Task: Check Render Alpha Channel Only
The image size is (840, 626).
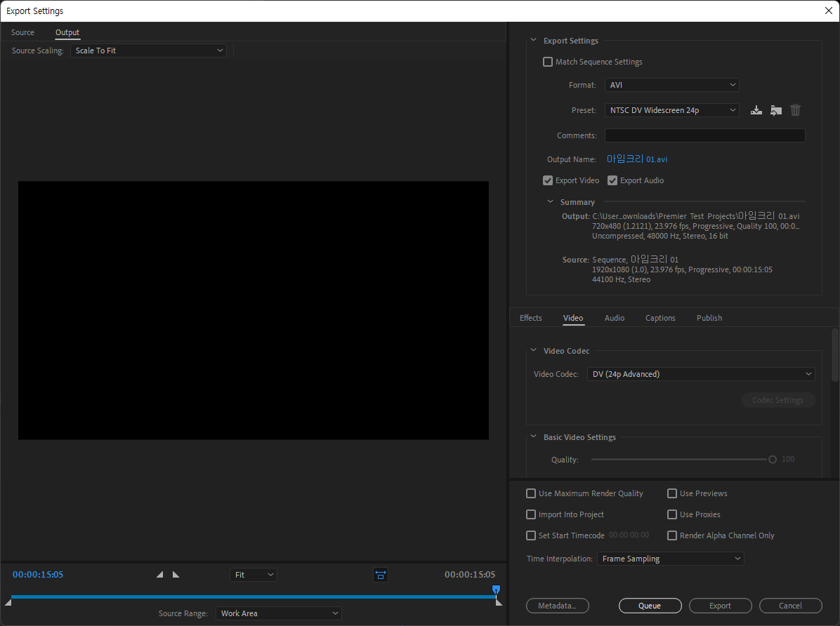Action: pyautogui.click(x=671, y=535)
